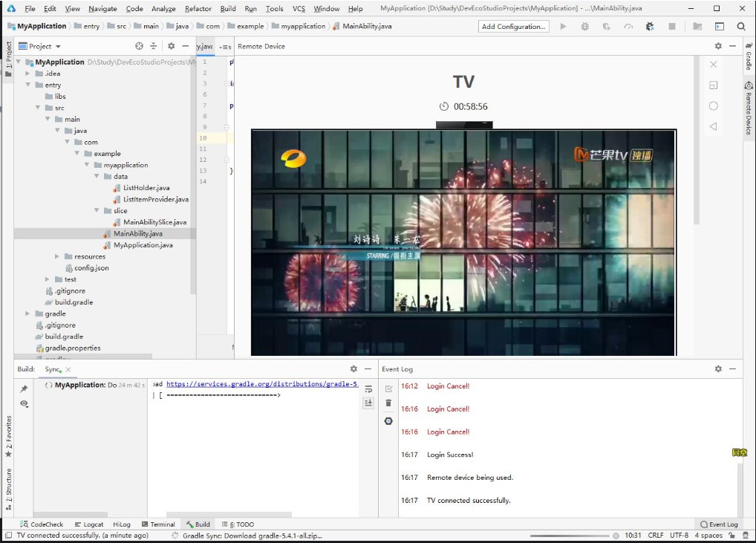Image resolution: width=756 pixels, height=543 pixels.
Task: Open Project panel settings gear
Action: (x=171, y=46)
